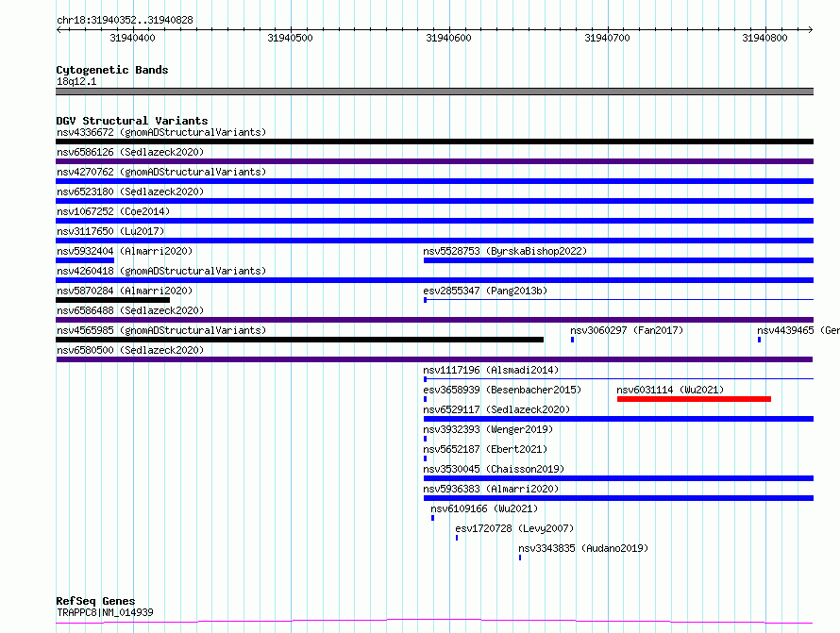The image size is (840, 633).
Task: Open nsv5870284 (Almarri2020) variant label
Action: (x=125, y=291)
